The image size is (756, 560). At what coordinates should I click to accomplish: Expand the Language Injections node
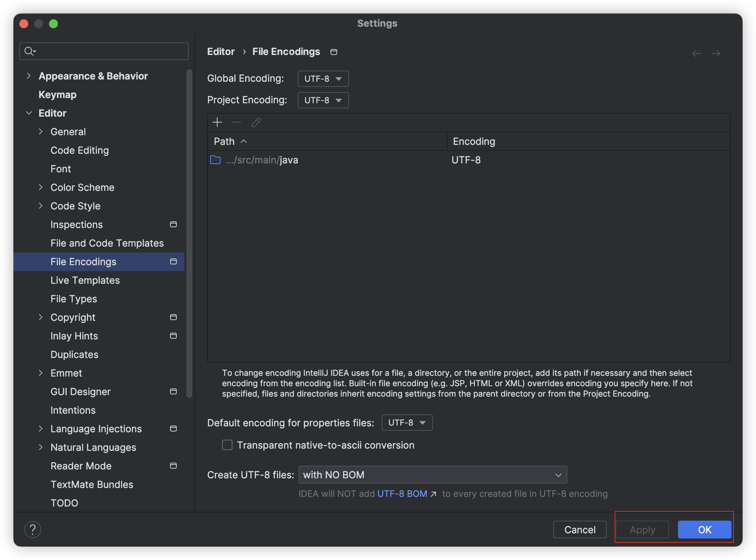coord(41,429)
